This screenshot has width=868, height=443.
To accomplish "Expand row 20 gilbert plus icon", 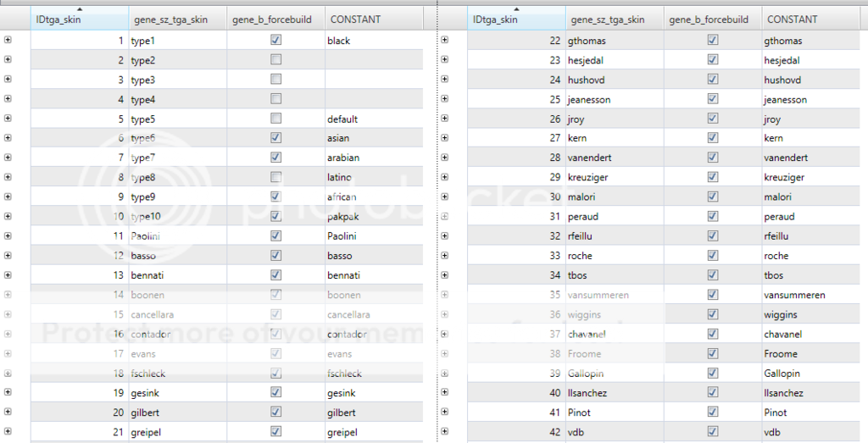I will tap(8, 413).
